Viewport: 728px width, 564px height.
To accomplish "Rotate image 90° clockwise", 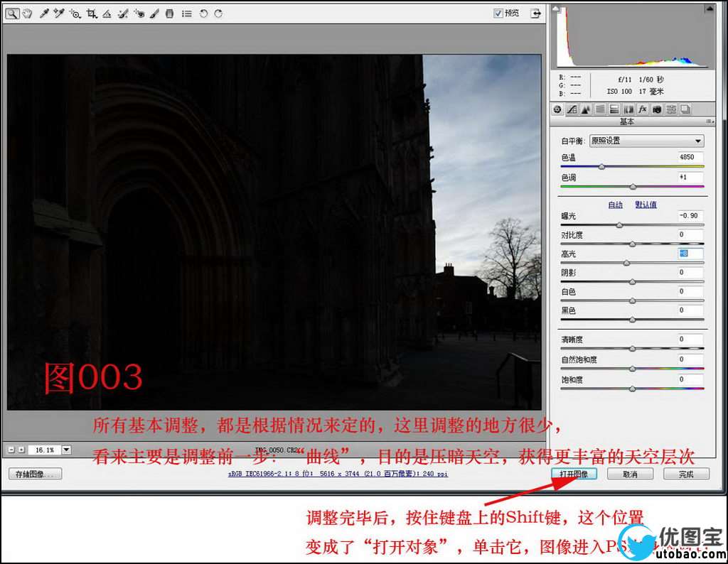I will point(218,14).
